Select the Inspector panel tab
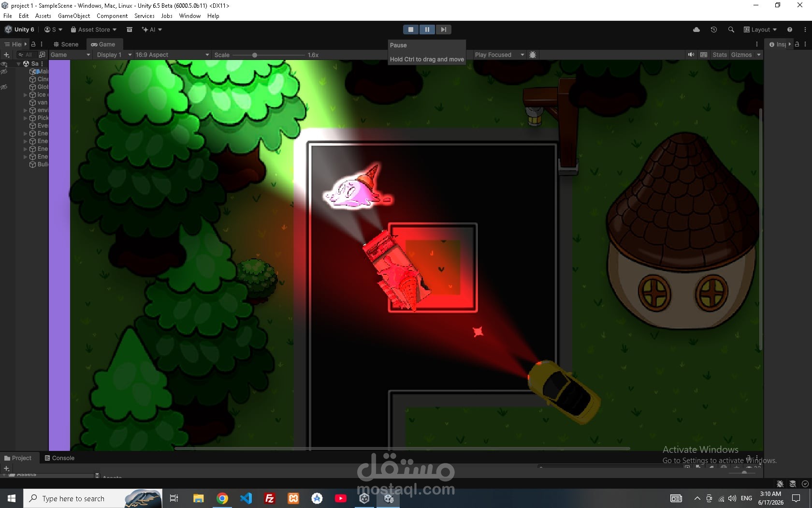 click(778, 44)
